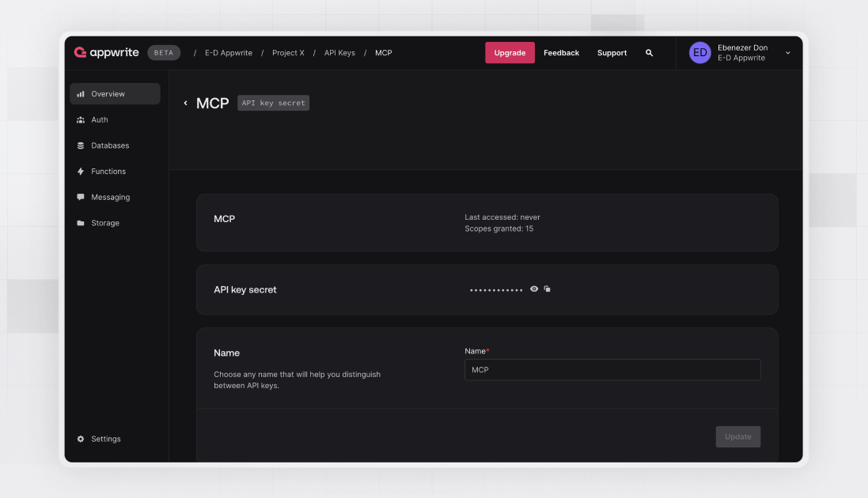Open API Keys from the breadcrumb
This screenshot has width=868, height=498.
click(339, 52)
